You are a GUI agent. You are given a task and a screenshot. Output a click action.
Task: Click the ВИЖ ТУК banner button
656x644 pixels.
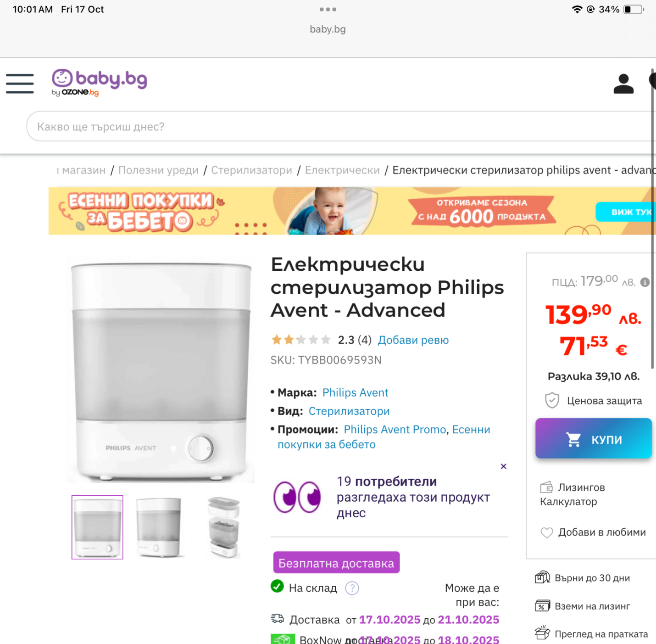pyautogui.click(x=628, y=212)
